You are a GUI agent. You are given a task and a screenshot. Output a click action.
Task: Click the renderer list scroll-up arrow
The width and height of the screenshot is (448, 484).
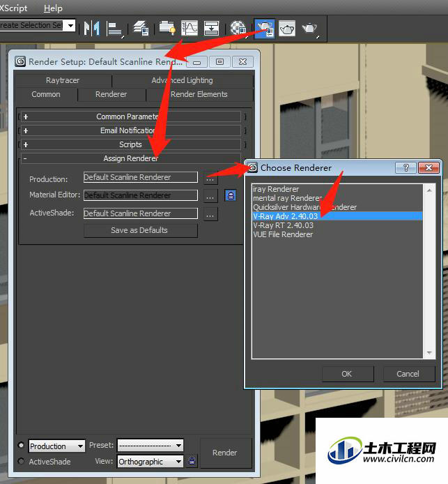[429, 190]
